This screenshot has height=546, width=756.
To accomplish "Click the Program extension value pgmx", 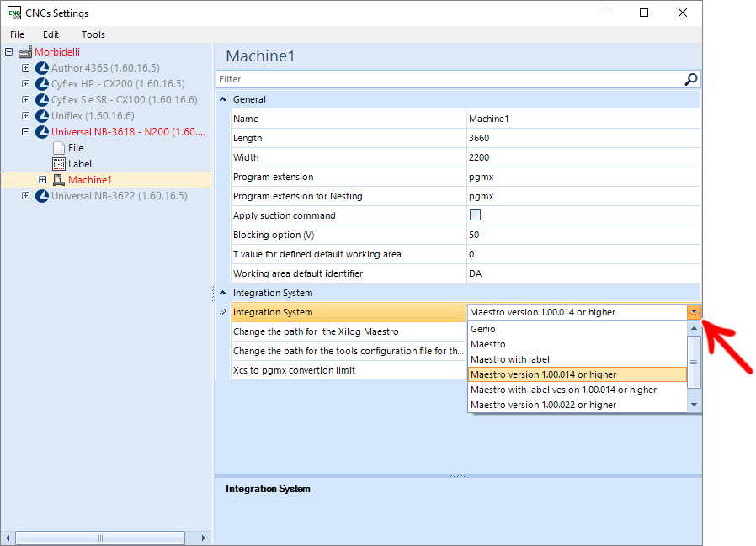I will pos(584,177).
